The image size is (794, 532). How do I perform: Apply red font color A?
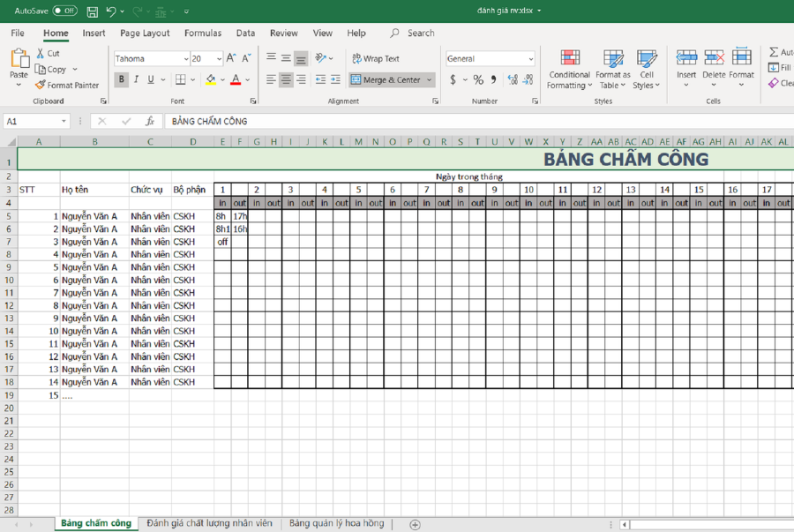pyautogui.click(x=236, y=79)
